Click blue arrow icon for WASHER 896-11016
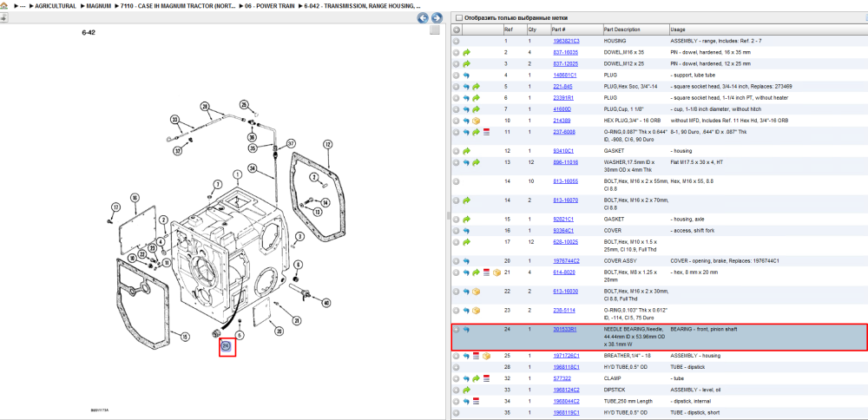Screen dimensions: 868x420 point(467,162)
